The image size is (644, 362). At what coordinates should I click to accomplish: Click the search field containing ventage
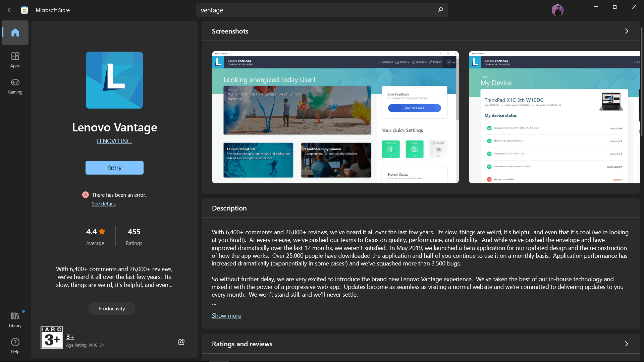pos(315,10)
